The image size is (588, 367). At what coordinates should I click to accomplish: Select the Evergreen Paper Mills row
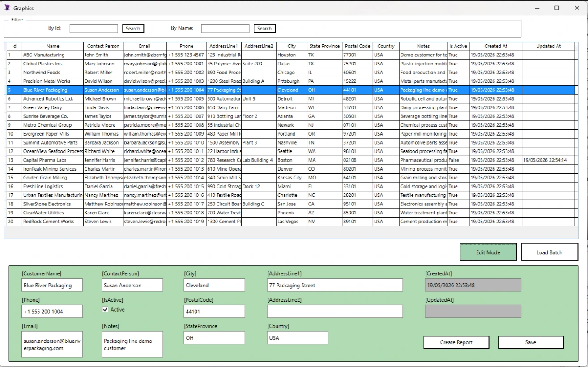click(290, 134)
